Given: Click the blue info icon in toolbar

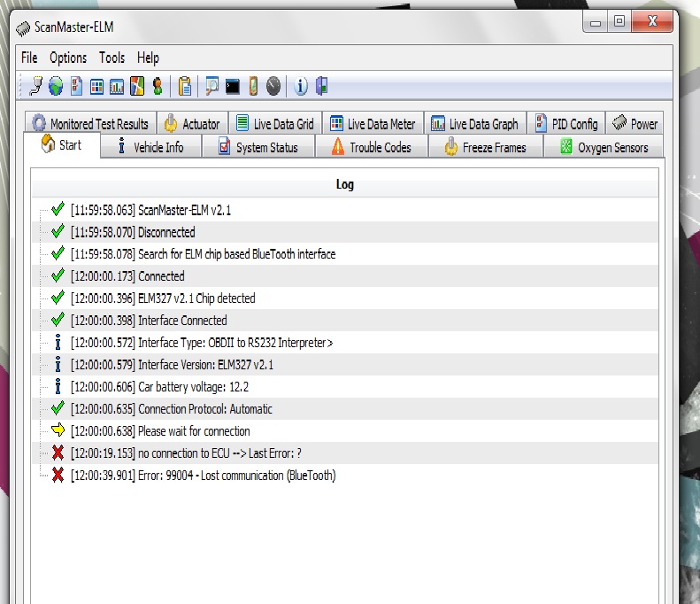Looking at the screenshot, I should 300,86.
